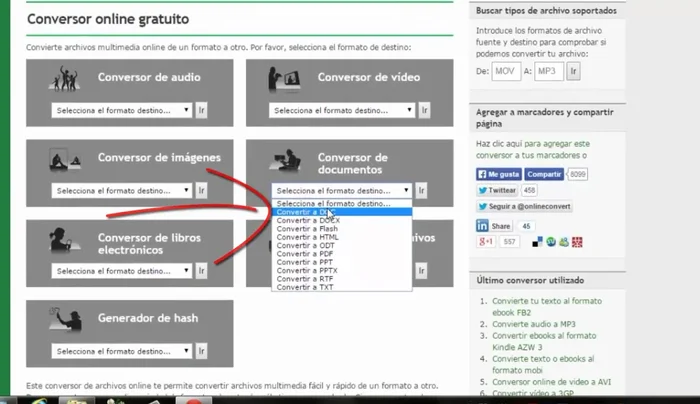Click the Twittear bird button

click(497, 190)
